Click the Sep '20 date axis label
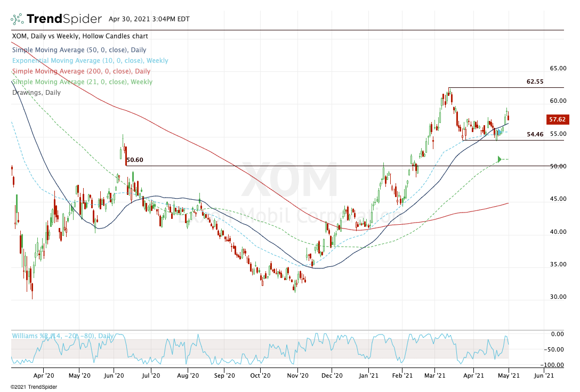The height and width of the screenshot is (392, 580). [x=224, y=375]
